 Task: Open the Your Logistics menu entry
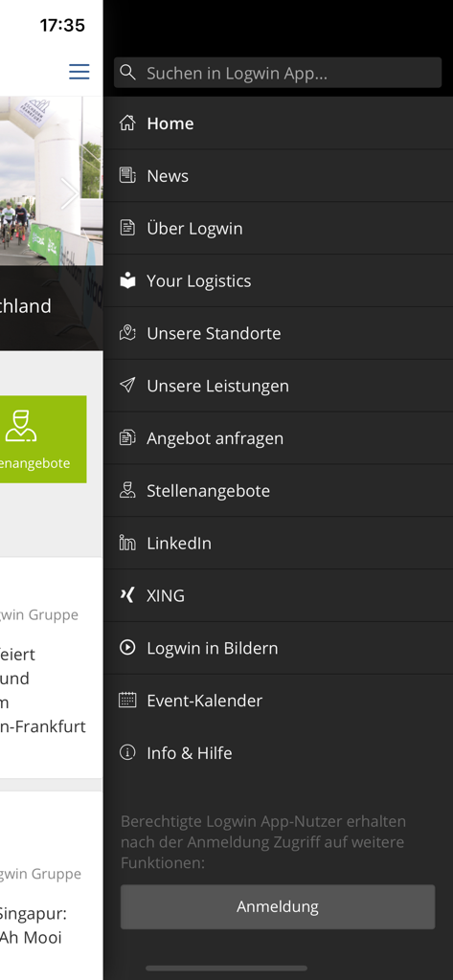[x=278, y=280]
